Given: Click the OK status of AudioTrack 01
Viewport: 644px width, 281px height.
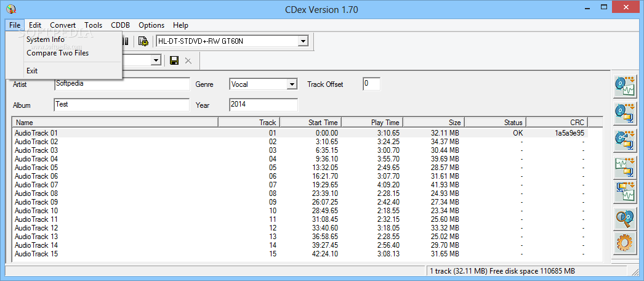Looking at the screenshot, I should tap(518, 132).
